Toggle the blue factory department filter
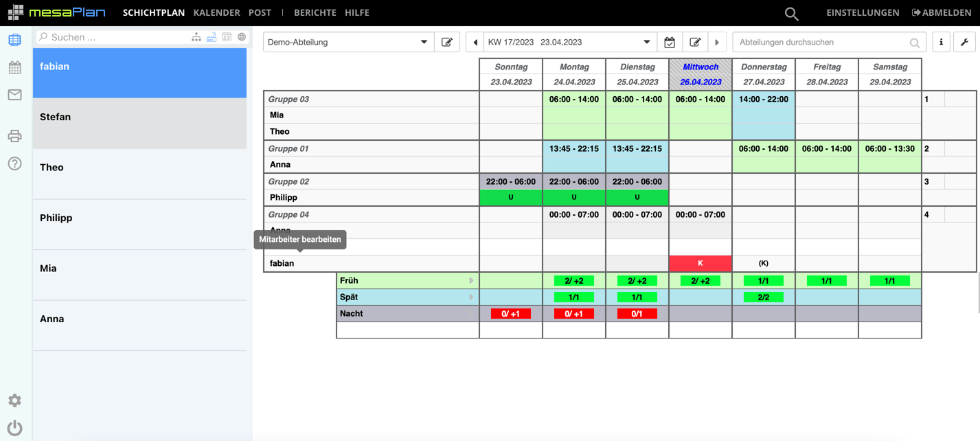Viewport: 980px width, 441px height. [x=211, y=36]
